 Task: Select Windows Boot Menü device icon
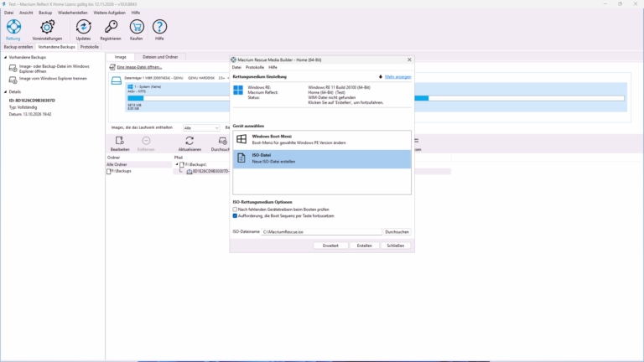[x=241, y=139]
